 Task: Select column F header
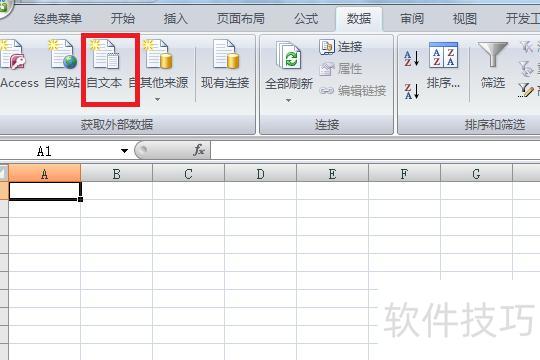[x=404, y=173]
